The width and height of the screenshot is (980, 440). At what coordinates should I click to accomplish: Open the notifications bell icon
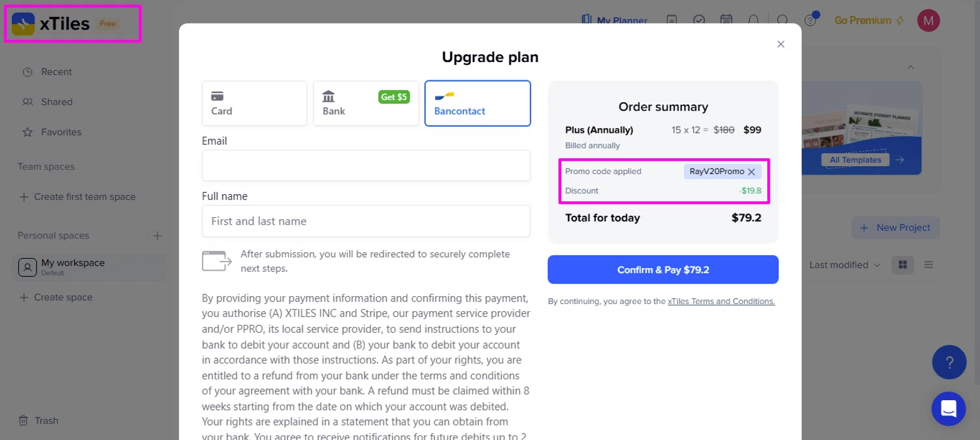[753, 20]
